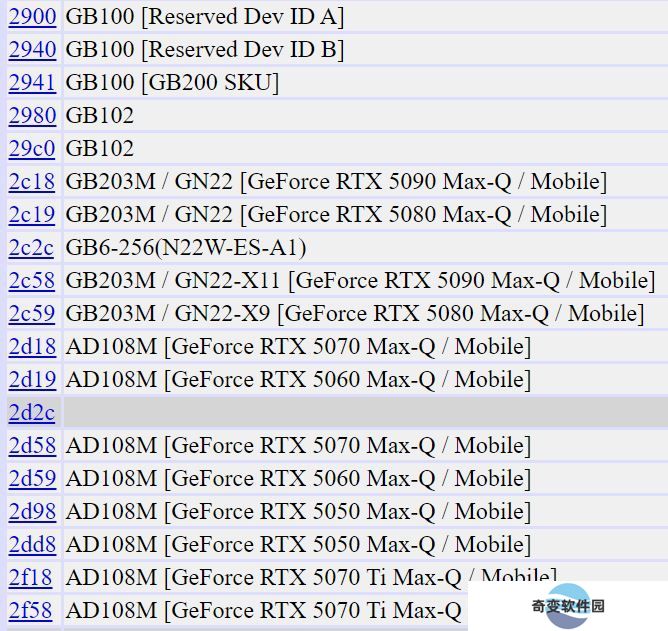Open device ID link 2940
The image size is (668, 631).
click(32, 50)
